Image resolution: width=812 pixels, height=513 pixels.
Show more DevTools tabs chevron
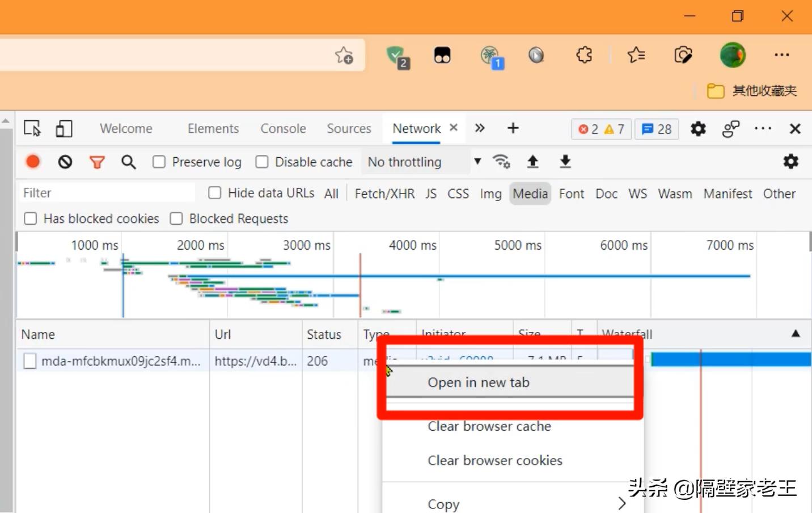[x=480, y=128]
